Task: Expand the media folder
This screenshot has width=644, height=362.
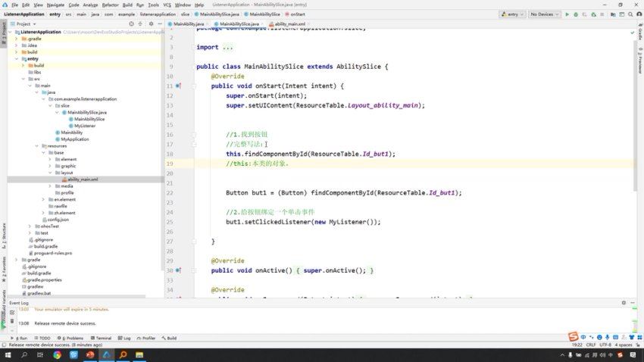Action: tap(50, 186)
